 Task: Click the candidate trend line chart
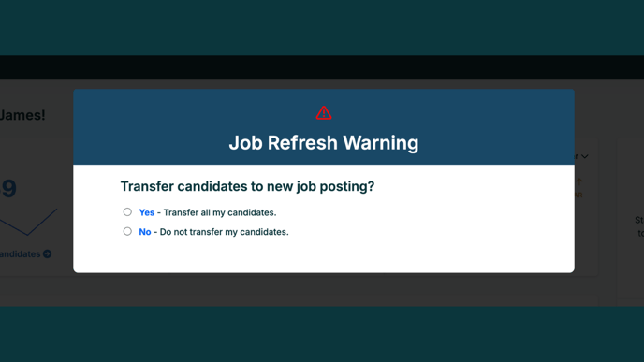point(28,222)
